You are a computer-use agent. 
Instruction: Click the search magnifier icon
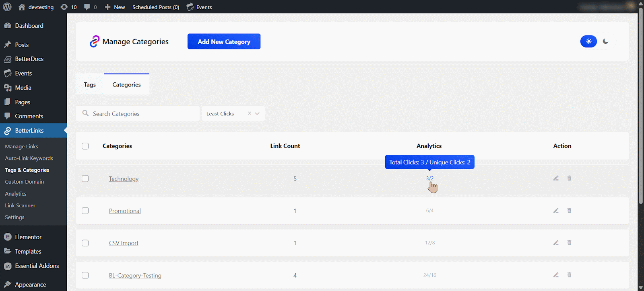pyautogui.click(x=85, y=113)
